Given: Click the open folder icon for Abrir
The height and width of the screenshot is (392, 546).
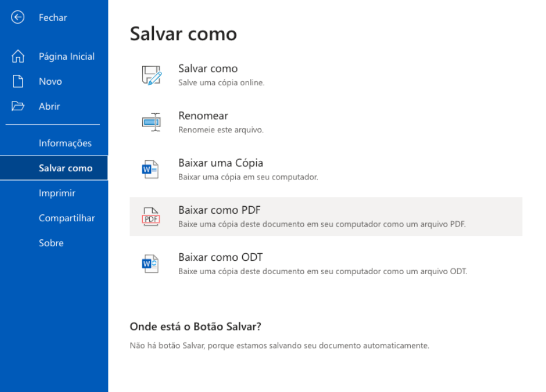Looking at the screenshot, I should [18, 106].
